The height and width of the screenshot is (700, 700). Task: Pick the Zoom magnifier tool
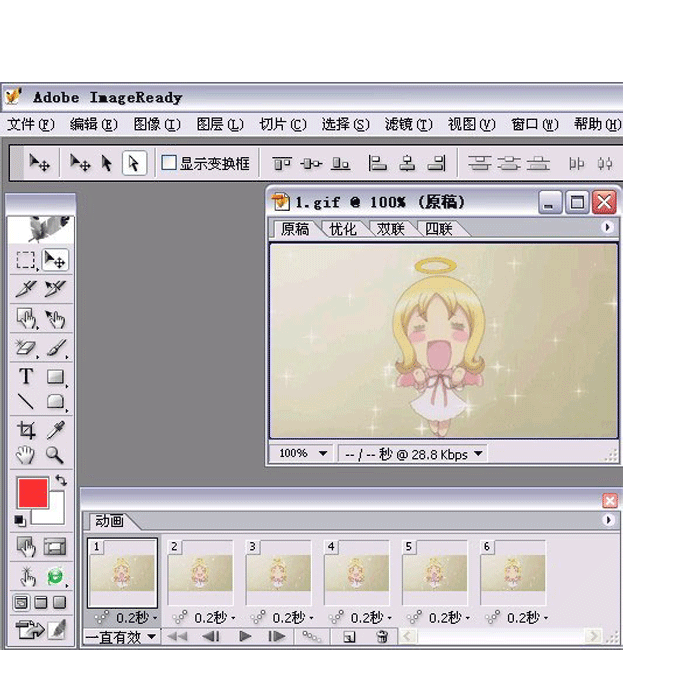pyautogui.click(x=55, y=456)
